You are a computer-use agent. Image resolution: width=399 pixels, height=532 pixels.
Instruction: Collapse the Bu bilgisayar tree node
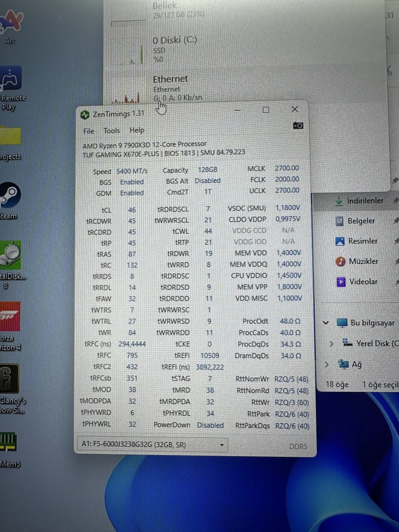coord(326,323)
